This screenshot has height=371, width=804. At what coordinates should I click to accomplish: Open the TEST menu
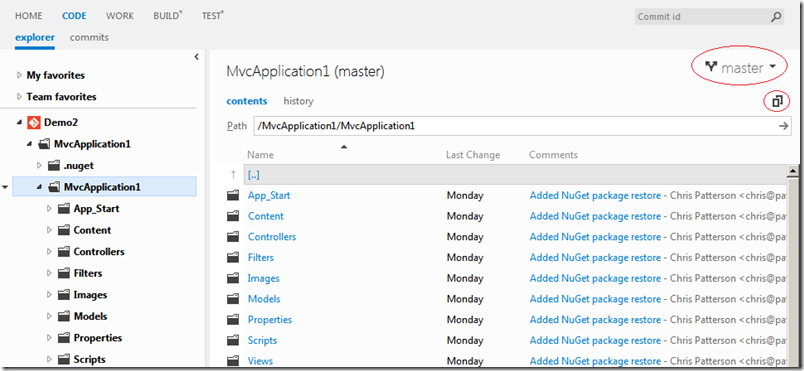point(213,16)
